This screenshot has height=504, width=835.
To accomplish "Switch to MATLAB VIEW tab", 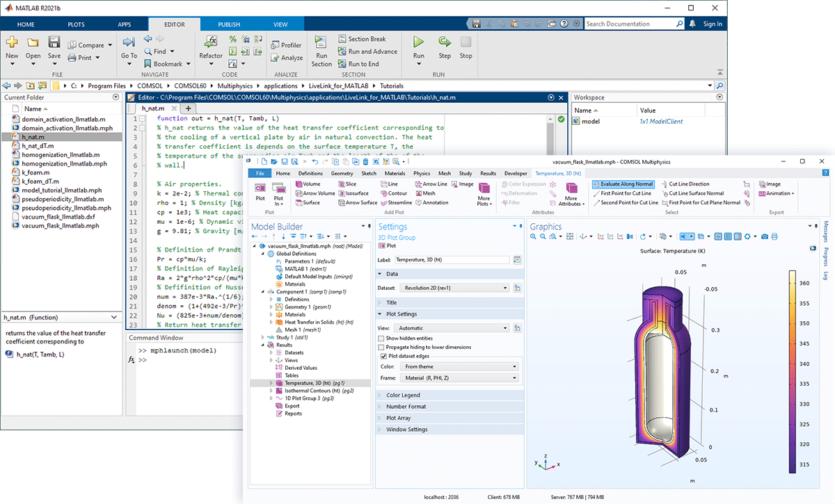I will 280,24.
